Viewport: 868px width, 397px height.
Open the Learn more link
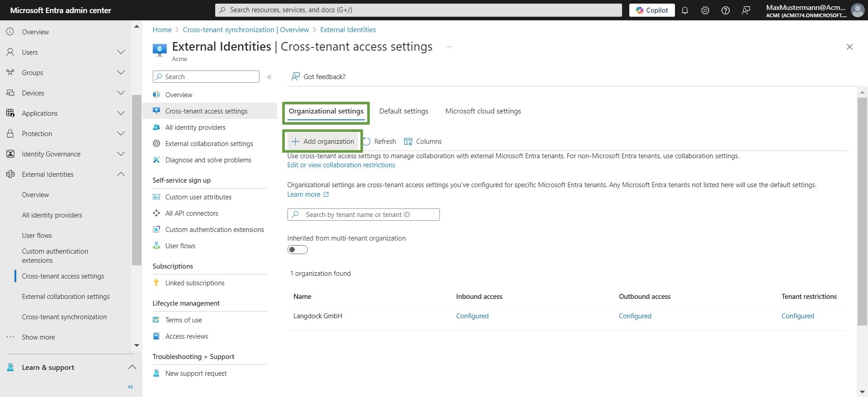point(308,194)
